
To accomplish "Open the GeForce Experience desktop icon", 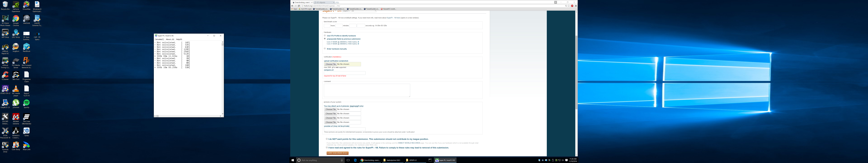I will coord(16,7).
